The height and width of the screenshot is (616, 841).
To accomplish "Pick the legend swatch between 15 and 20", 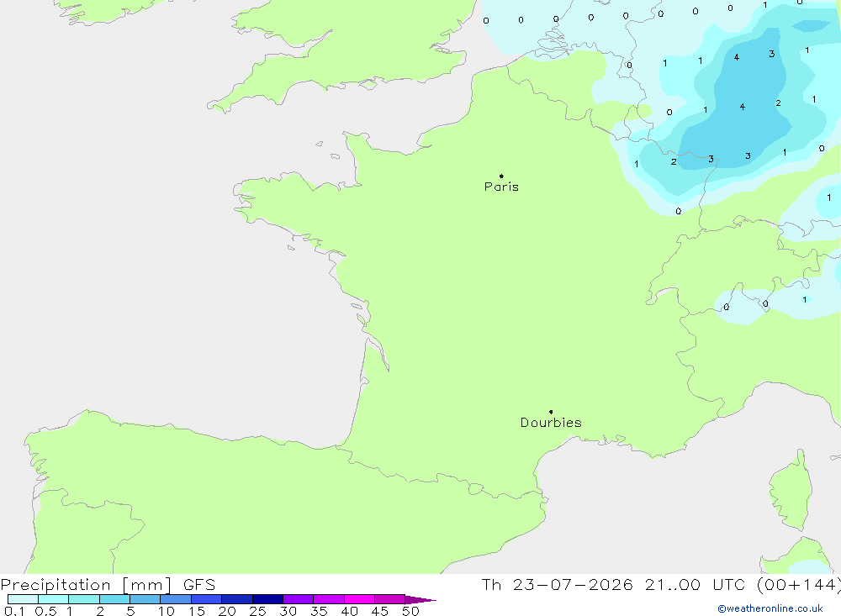I will click(x=207, y=599).
